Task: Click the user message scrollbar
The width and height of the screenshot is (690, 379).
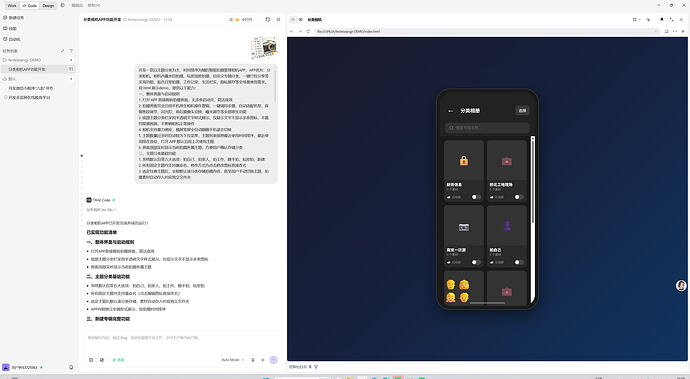Action: 276,84
